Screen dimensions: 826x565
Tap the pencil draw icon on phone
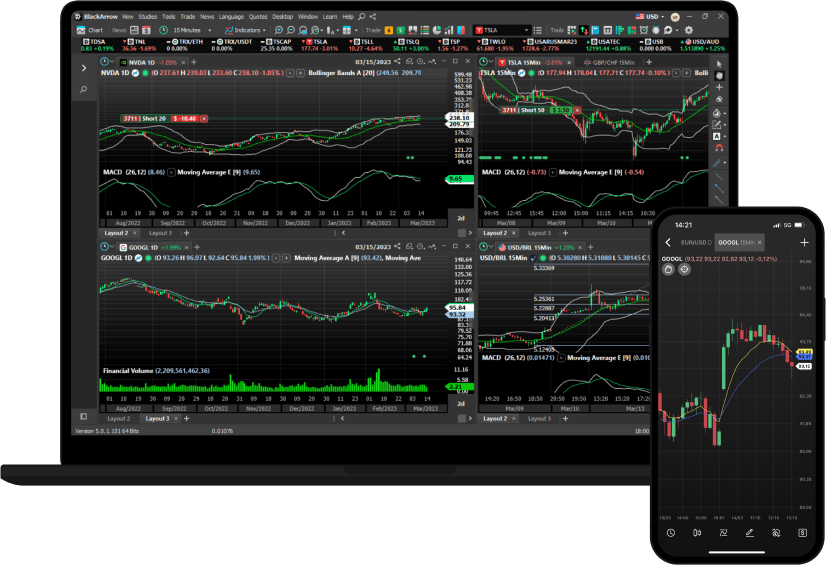pos(749,533)
